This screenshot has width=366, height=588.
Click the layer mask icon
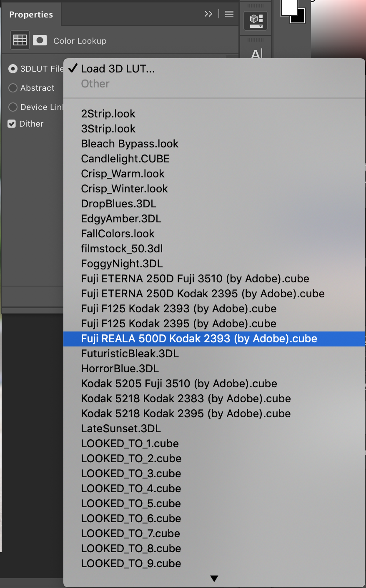coord(40,40)
